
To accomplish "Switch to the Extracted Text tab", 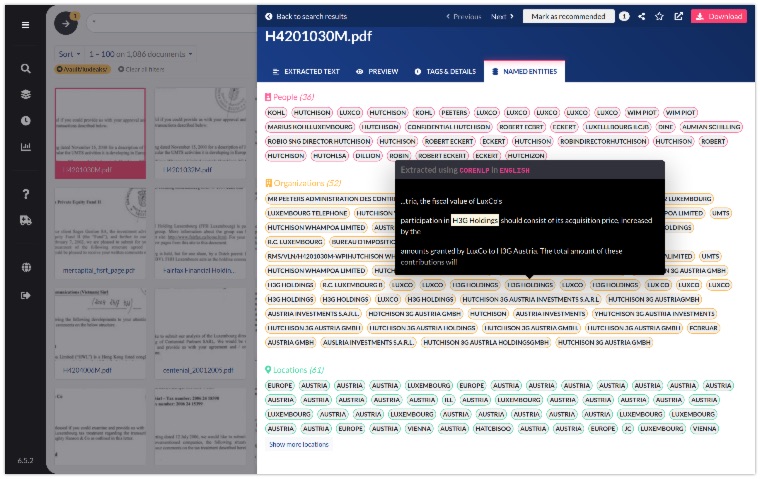I will click(306, 72).
